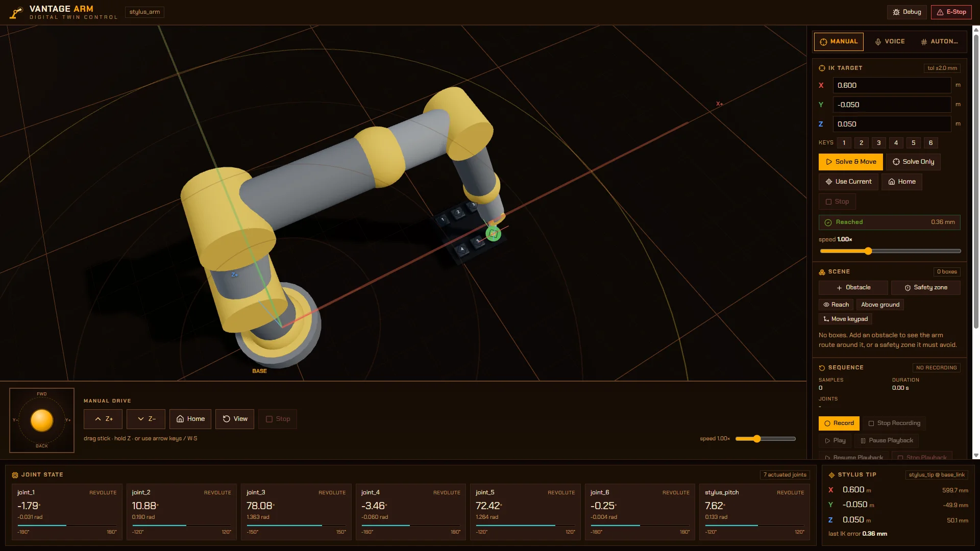Adjust the IK target speed slider

point(890,251)
